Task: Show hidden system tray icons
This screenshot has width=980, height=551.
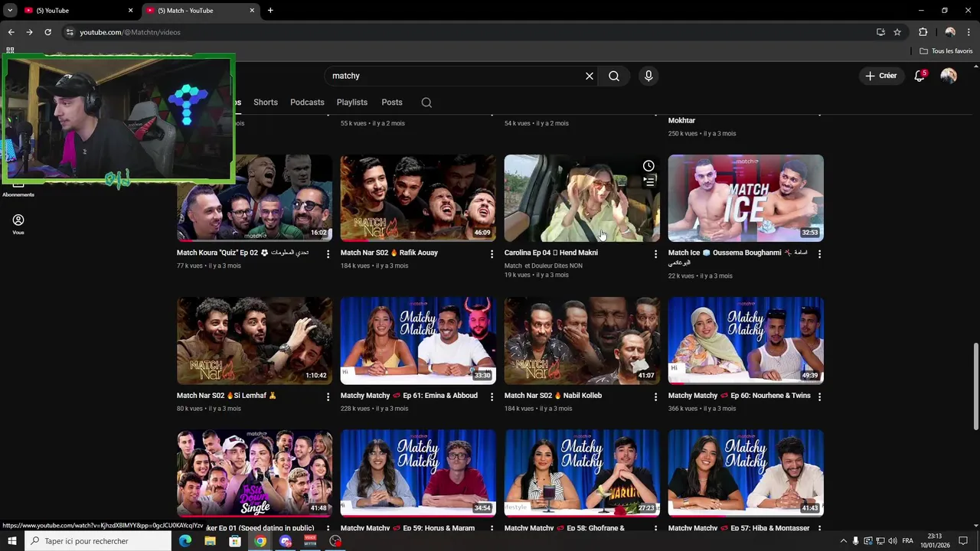Action: [x=844, y=541]
